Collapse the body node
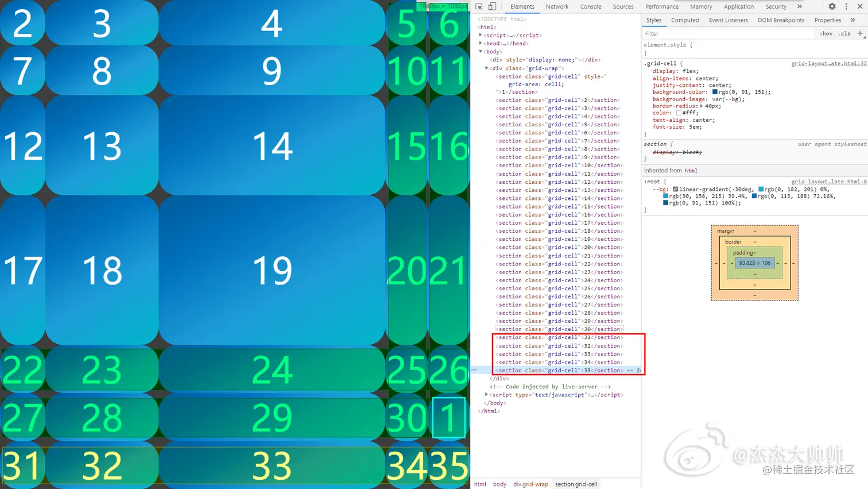The image size is (868, 489). (480, 52)
